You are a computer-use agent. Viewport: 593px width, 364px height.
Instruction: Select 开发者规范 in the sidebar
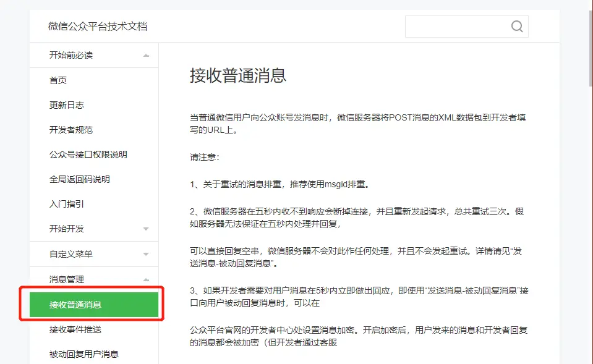pos(71,130)
